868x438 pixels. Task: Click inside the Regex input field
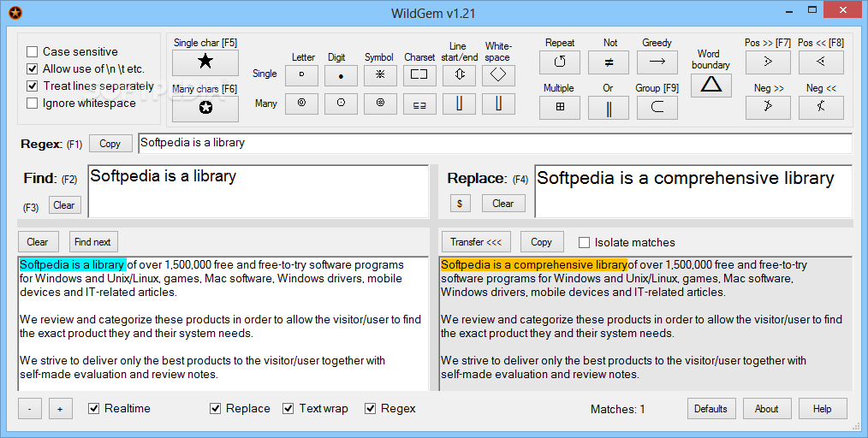(x=495, y=143)
